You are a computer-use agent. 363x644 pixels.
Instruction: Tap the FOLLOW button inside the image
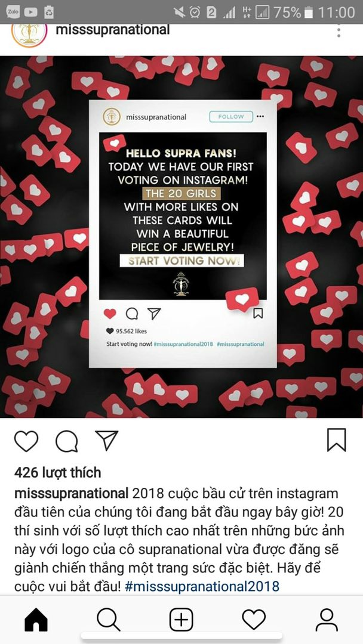230,117
